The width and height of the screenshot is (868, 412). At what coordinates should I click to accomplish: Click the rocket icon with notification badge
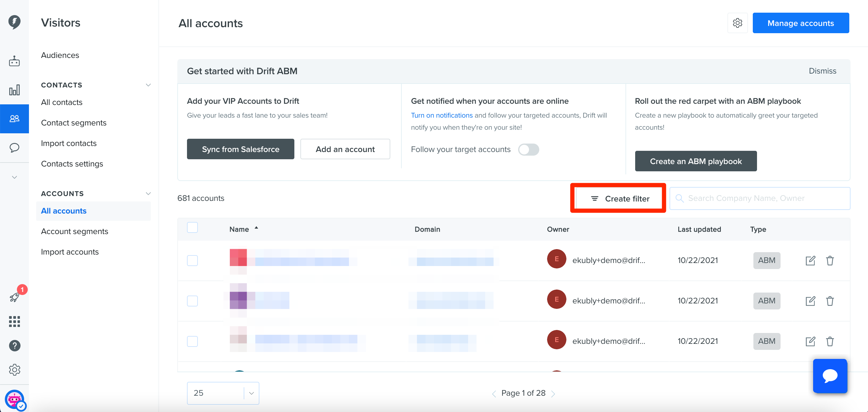tap(15, 296)
